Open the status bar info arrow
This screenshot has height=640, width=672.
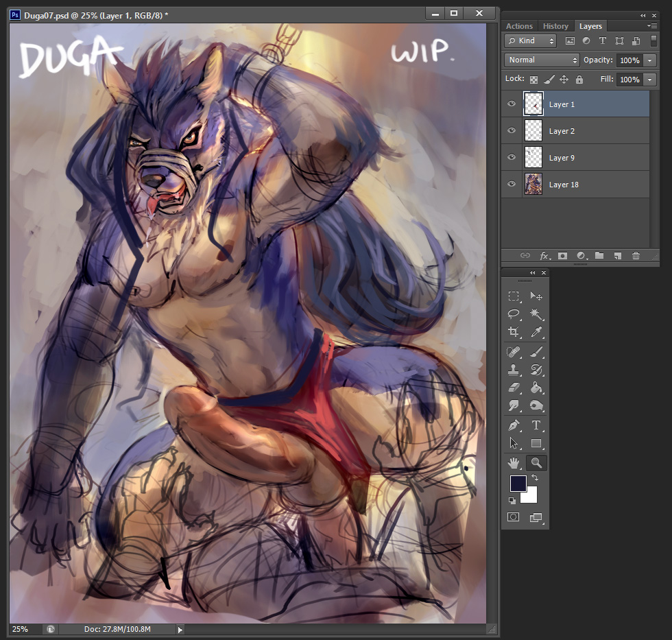pyautogui.click(x=180, y=630)
